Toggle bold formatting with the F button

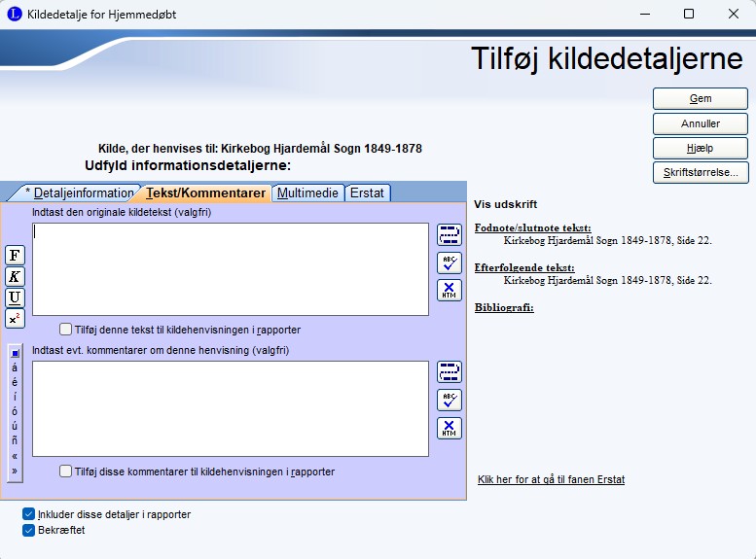(x=15, y=255)
